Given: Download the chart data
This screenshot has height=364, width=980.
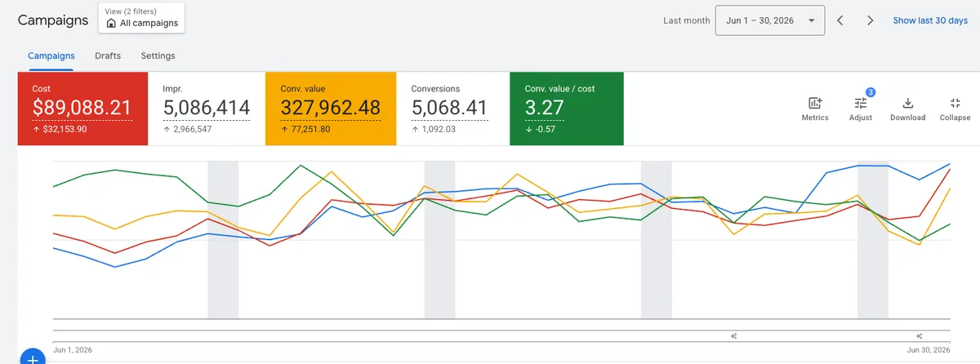Looking at the screenshot, I should point(907,109).
